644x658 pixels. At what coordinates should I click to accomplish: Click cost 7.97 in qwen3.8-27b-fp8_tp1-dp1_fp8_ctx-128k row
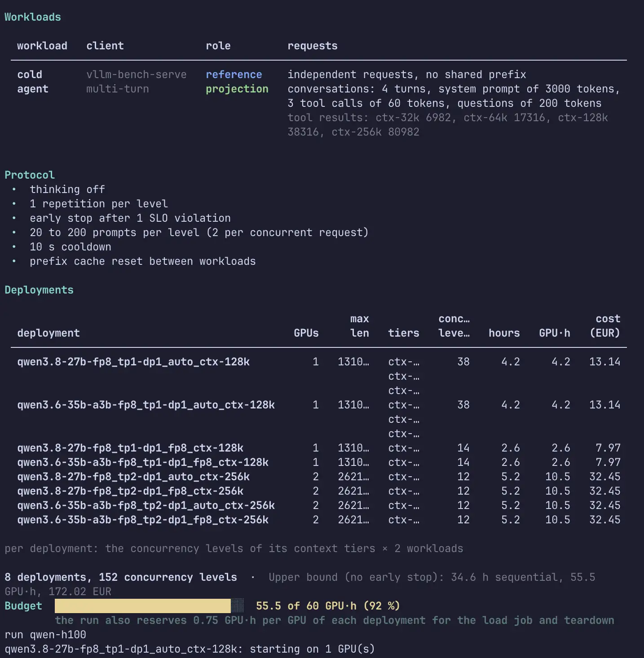608,448
